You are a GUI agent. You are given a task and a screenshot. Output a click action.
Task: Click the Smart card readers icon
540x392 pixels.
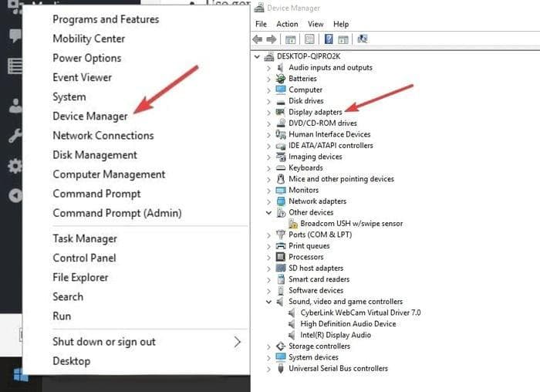(281, 279)
